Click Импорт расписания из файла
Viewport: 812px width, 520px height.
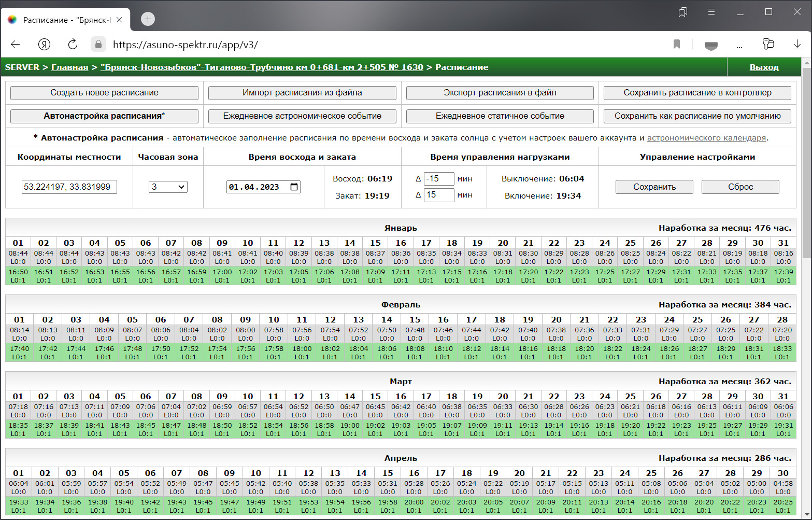[302, 93]
